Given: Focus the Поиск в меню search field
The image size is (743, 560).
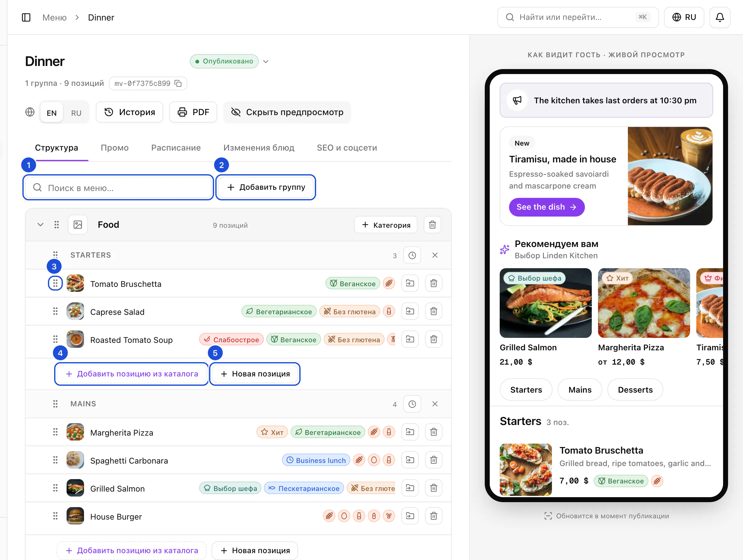Looking at the screenshot, I should click(118, 188).
